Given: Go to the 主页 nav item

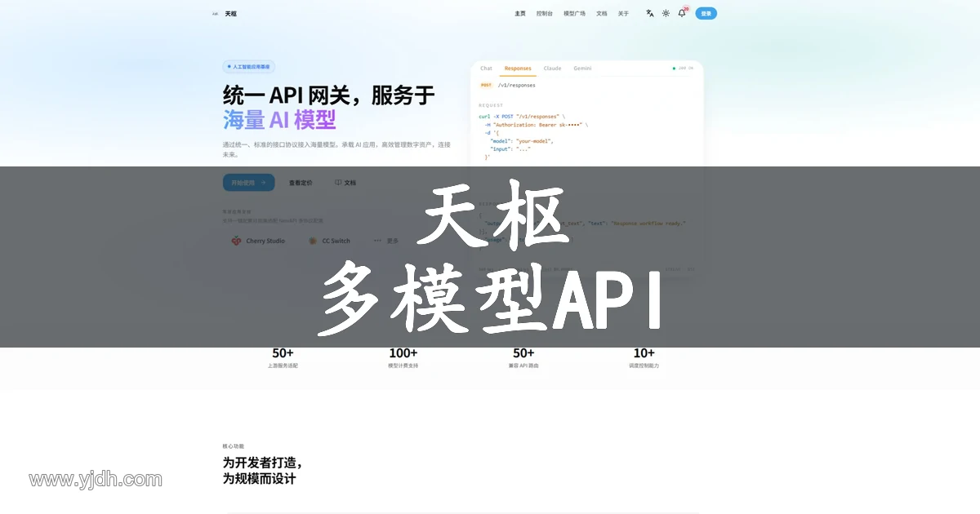Looking at the screenshot, I should [520, 13].
